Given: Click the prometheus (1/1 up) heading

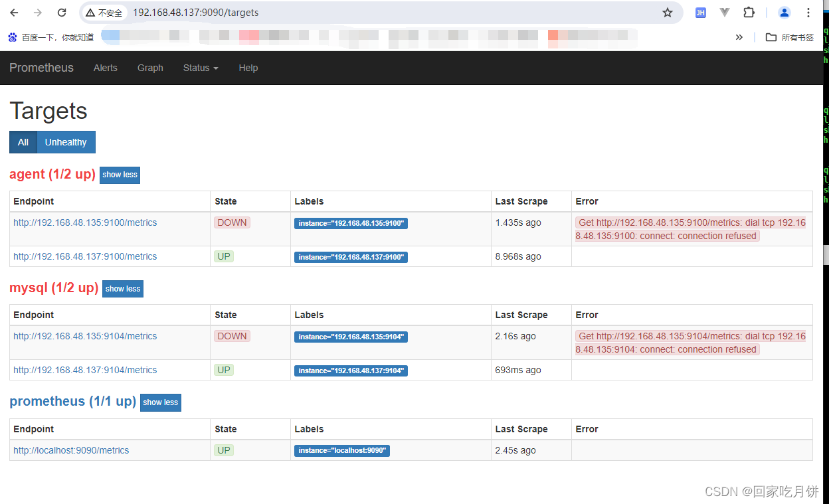Looking at the screenshot, I should 72,401.
